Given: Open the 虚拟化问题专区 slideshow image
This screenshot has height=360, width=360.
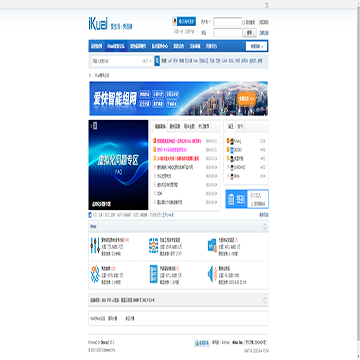Looking at the screenshot, I should pos(118,165).
